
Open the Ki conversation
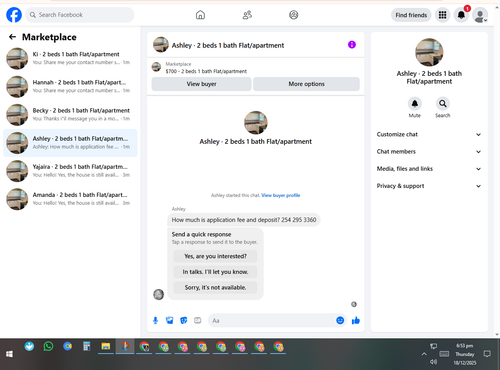click(70, 58)
